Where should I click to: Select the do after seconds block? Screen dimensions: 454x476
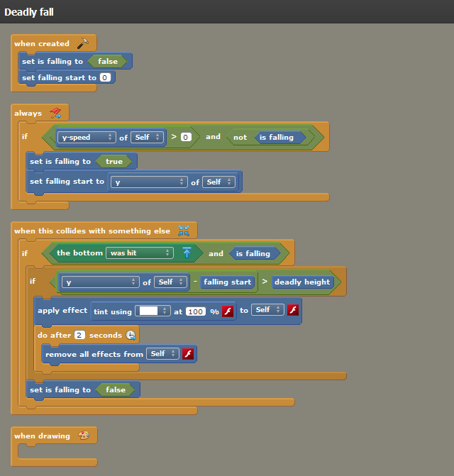[x=87, y=335]
